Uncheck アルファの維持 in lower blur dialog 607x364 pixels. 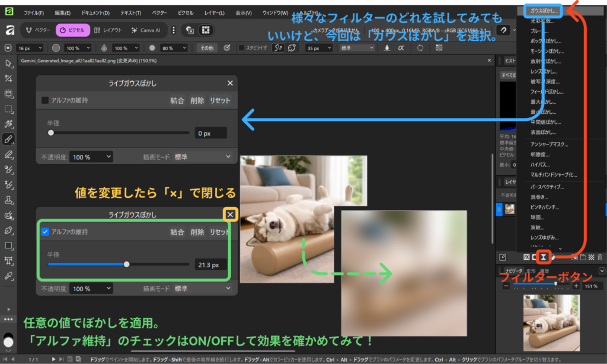pyautogui.click(x=45, y=232)
